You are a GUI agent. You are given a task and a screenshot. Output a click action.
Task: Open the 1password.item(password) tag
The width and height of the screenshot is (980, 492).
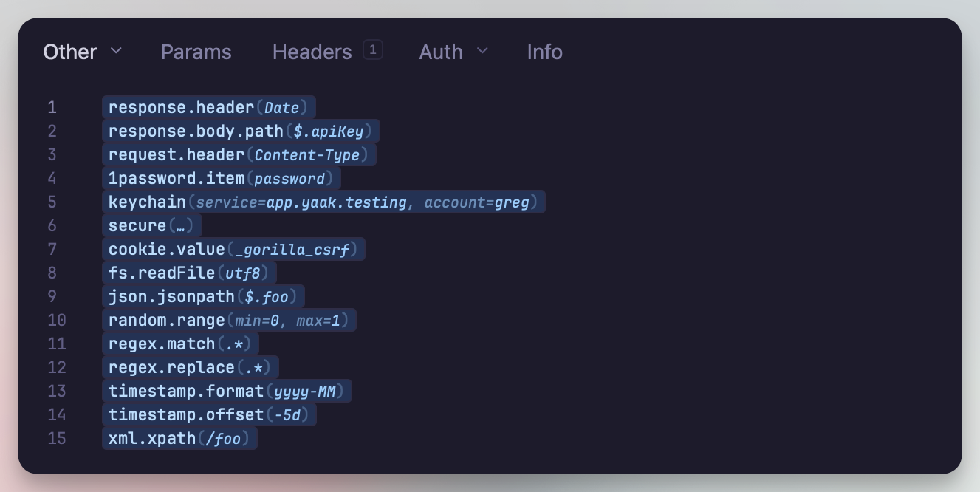[x=221, y=179]
